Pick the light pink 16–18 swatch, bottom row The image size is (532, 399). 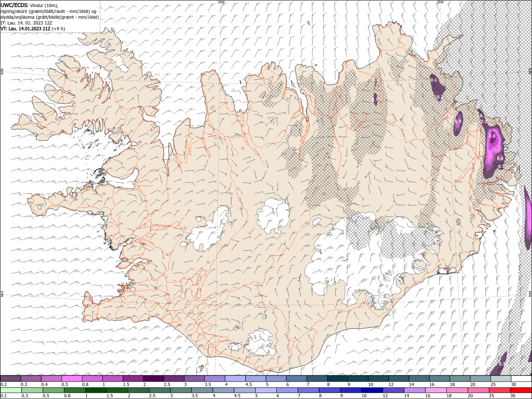click(436, 390)
